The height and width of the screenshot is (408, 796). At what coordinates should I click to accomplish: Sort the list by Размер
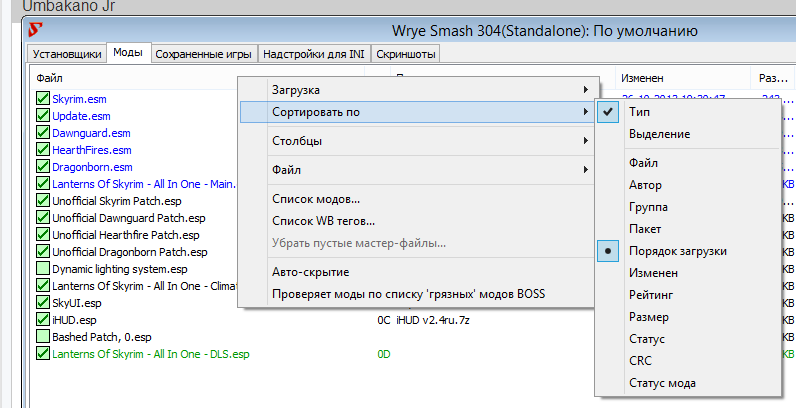tap(688, 317)
